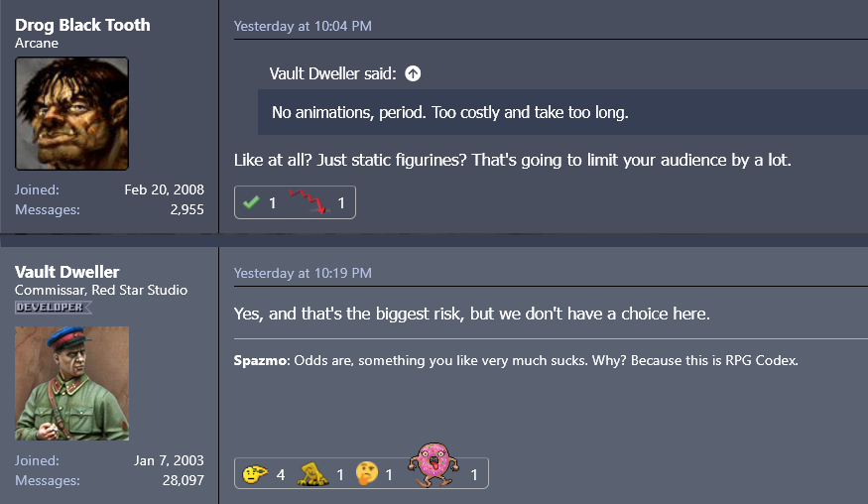The width and height of the screenshot is (868, 504).
Task: Click the thinking emoji reaction
Action: pos(367,474)
